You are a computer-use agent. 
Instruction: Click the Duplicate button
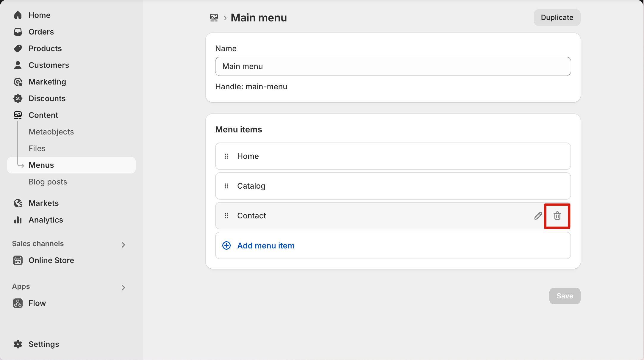557,18
